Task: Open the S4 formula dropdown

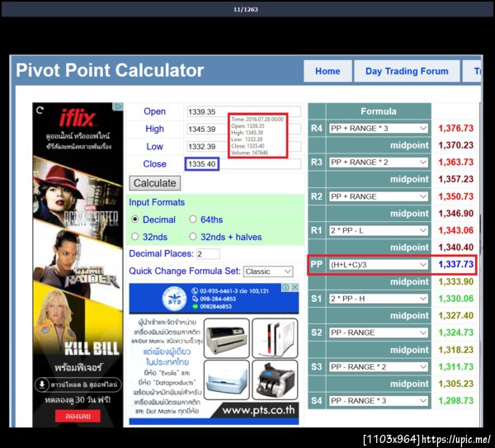Action: click(378, 401)
